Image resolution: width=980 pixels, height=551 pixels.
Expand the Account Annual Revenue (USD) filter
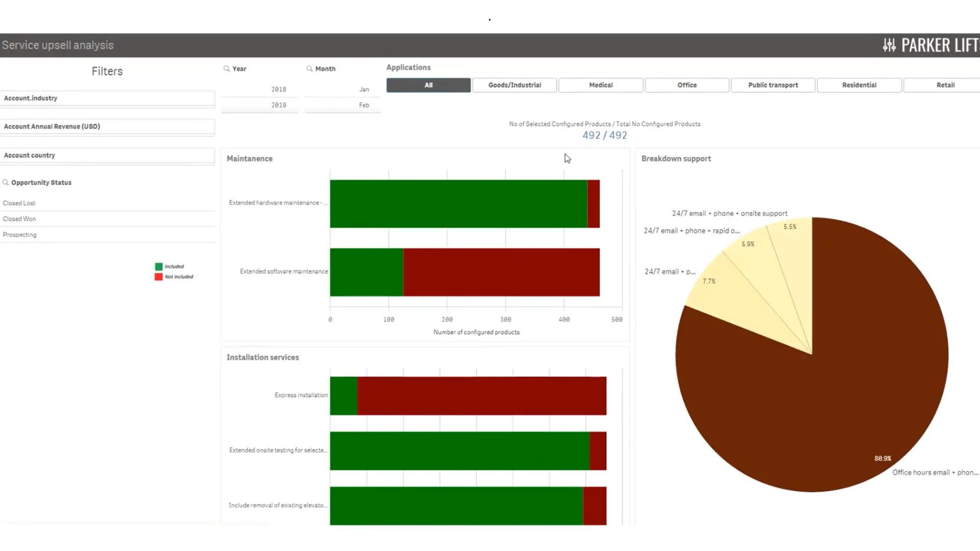coord(107,127)
